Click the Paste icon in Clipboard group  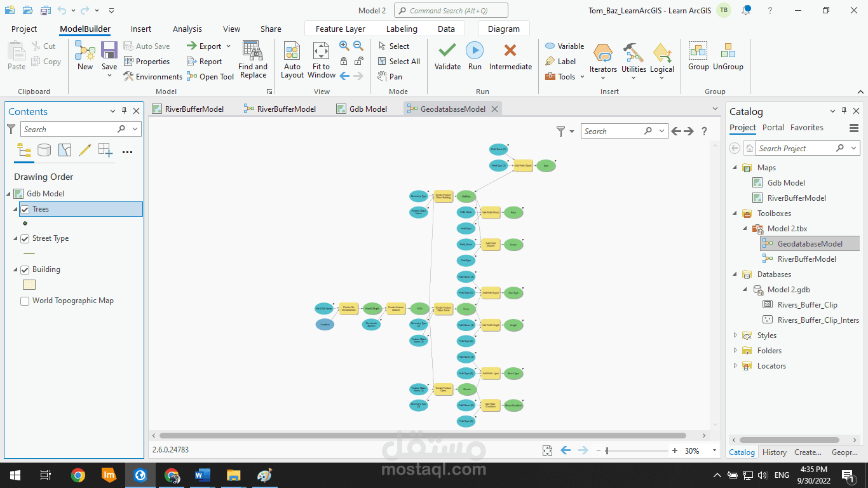coord(17,50)
